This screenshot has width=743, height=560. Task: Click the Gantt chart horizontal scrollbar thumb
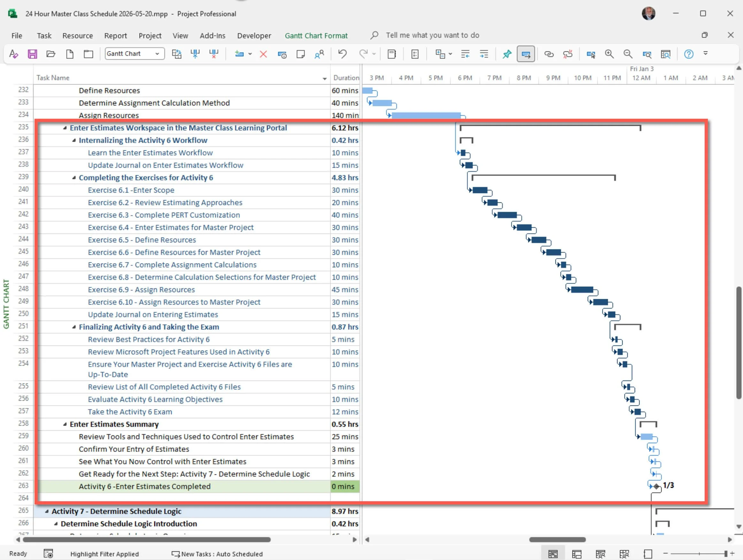558,540
